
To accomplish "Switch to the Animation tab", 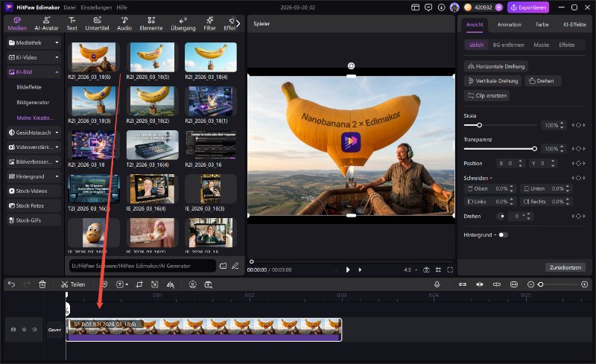I will [509, 25].
